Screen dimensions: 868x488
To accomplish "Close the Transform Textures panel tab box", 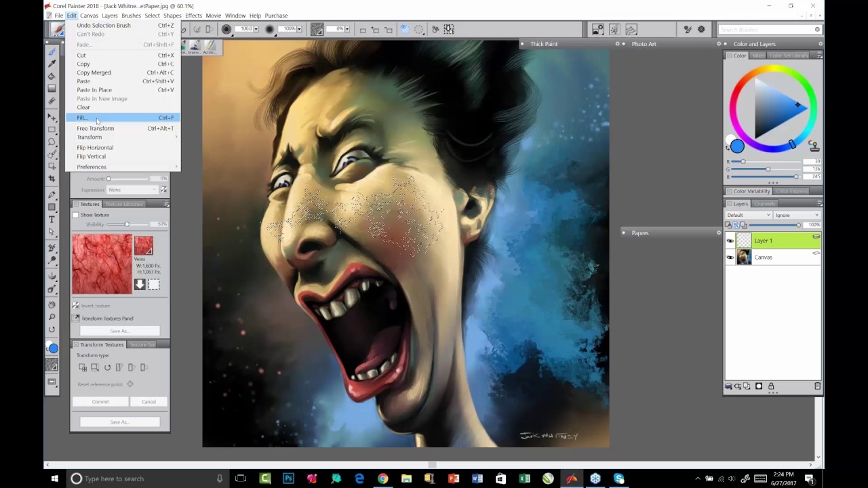I will 76,345.
